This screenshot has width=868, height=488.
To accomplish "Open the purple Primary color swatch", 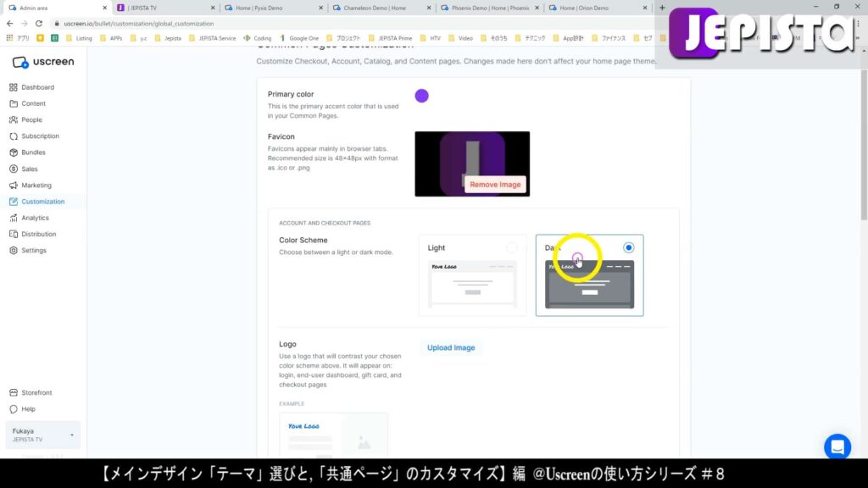I will (422, 96).
